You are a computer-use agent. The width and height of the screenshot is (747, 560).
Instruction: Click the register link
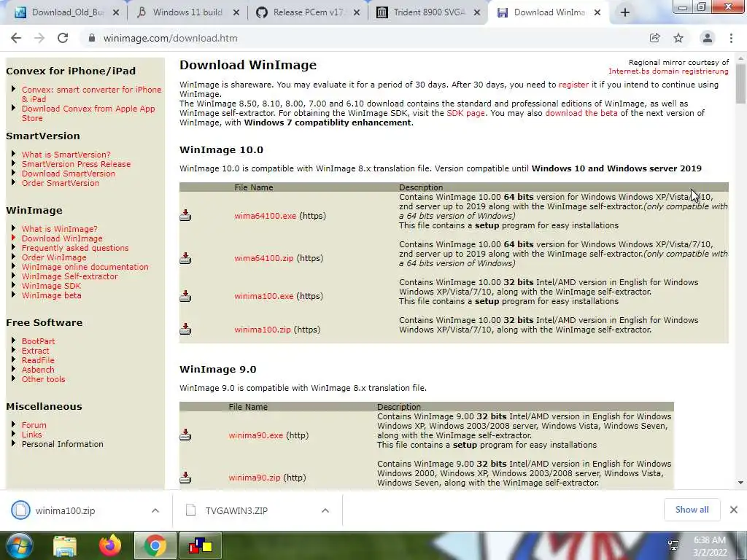tap(573, 85)
